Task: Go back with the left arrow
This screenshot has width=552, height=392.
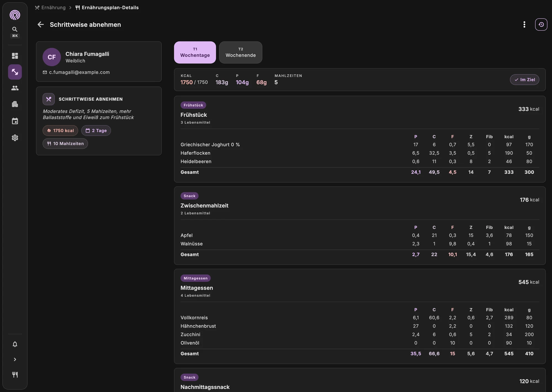Action: (41, 25)
